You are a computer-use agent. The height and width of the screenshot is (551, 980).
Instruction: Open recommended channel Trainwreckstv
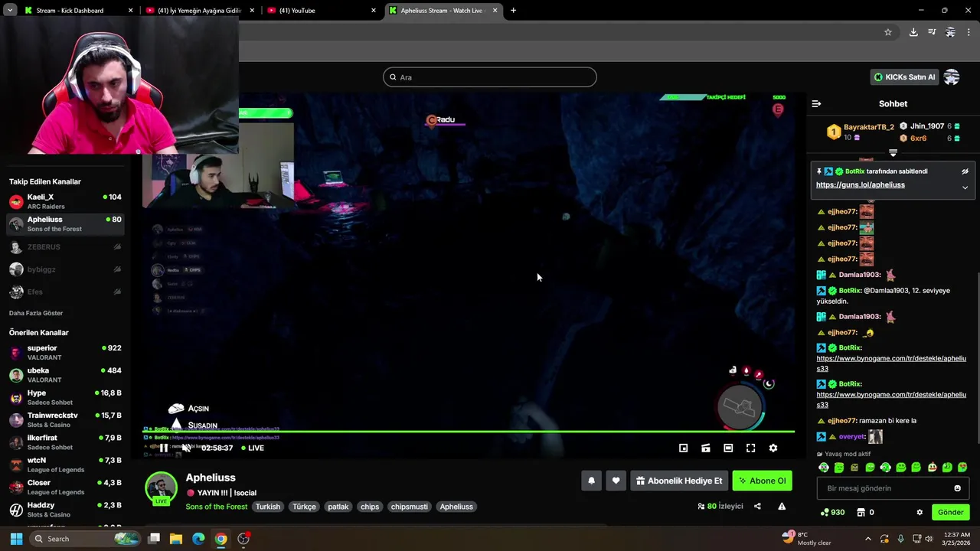pyautogui.click(x=65, y=419)
